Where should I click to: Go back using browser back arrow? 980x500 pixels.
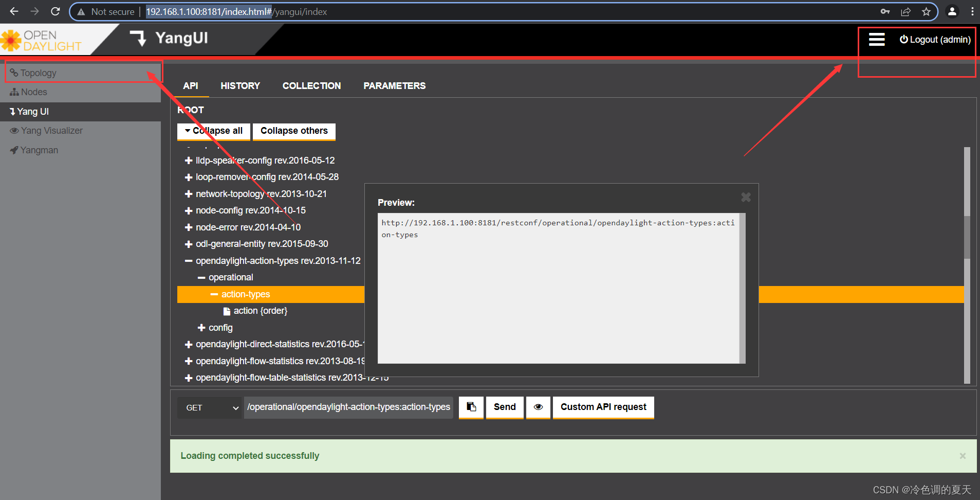[14, 11]
